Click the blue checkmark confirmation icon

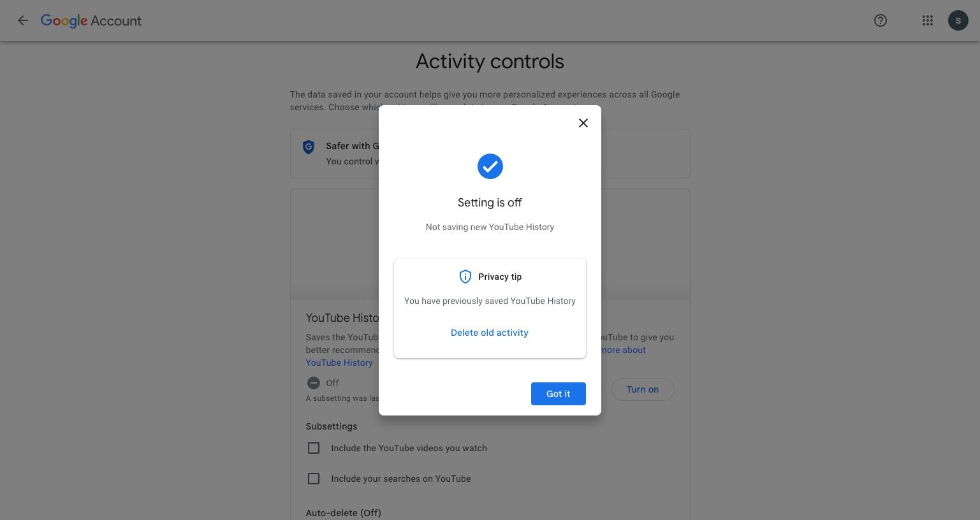[x=490, y=166]
